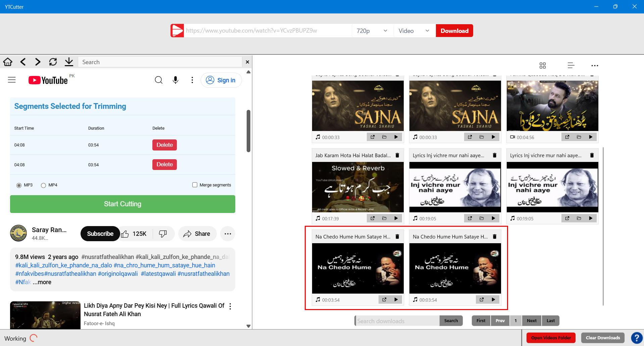Open options for Likh Diya suggested video
The width and height of the screenshot is (644, 346).
coord(230,306)
